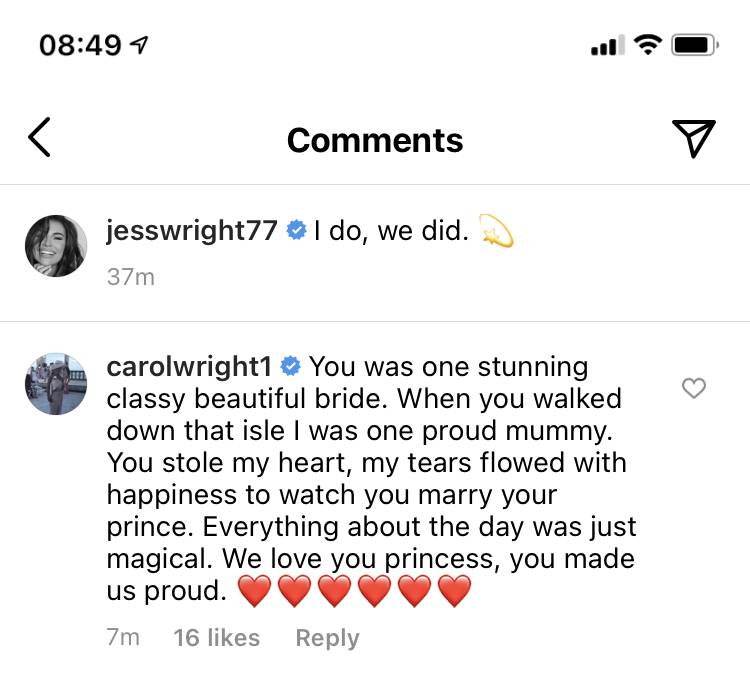Tap the carolwright1 username

[x=189, y=367]
